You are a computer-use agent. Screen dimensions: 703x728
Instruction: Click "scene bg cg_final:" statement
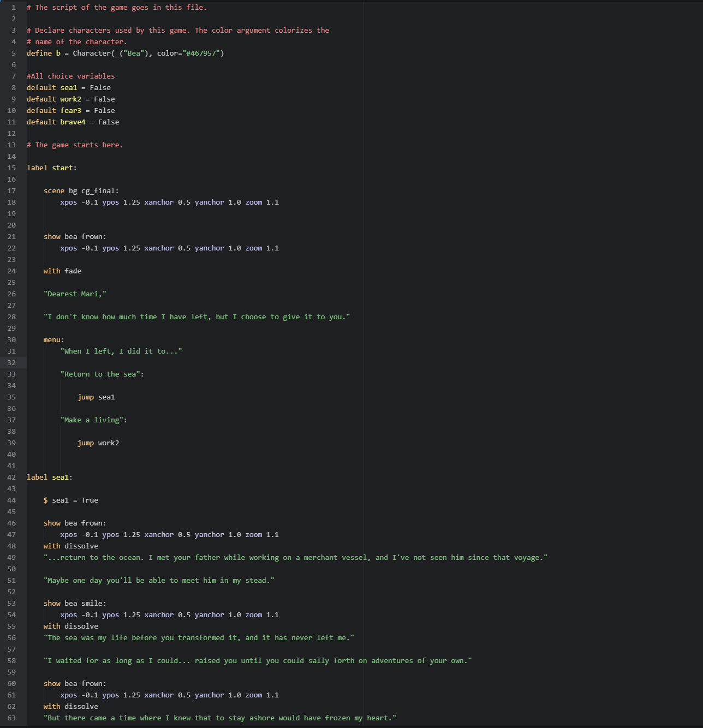tap(81, 191)
